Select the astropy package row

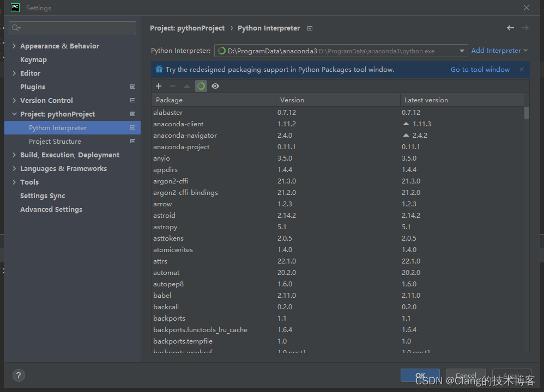tap(338, 226)
